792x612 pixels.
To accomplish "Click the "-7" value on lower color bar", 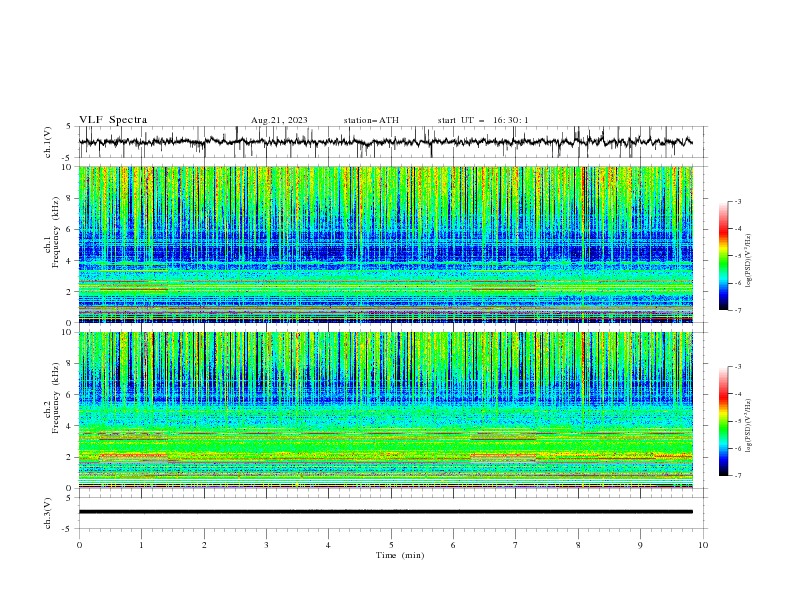I will pyautogui.click(x=738, y=475).
